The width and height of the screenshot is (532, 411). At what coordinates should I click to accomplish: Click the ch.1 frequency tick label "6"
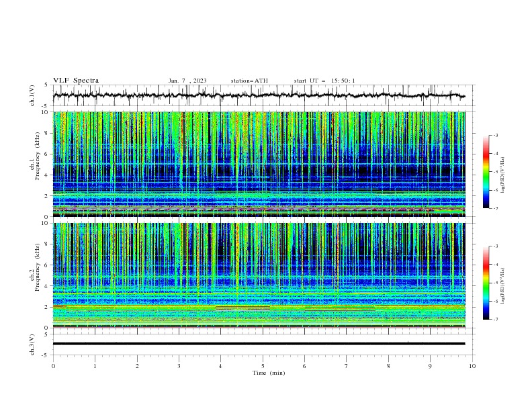coord(48,154)
